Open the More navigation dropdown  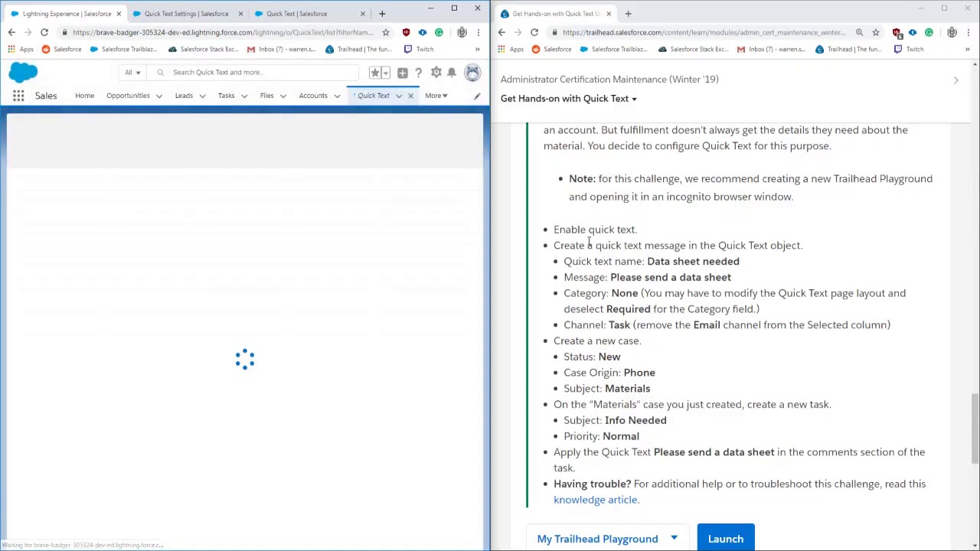436,96
